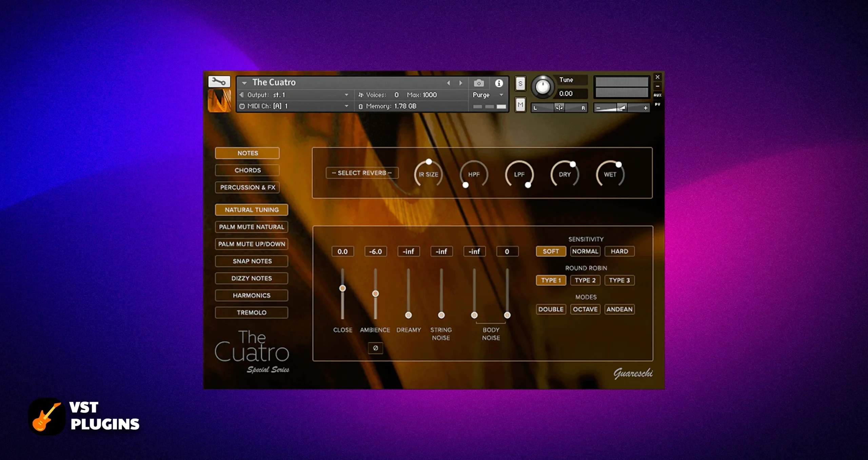Click the camera snapshot icon

click(x=479, y=83)
